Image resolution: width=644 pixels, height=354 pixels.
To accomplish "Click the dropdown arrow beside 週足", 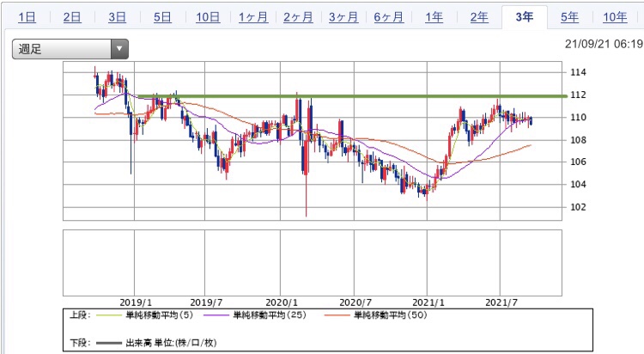I will [119, 49].
